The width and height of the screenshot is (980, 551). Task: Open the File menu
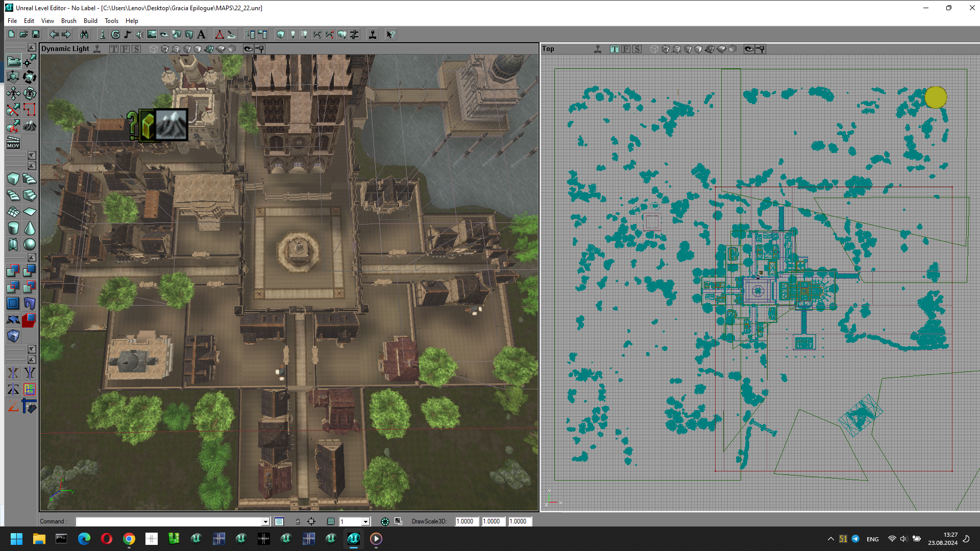(x=12, y=21)
